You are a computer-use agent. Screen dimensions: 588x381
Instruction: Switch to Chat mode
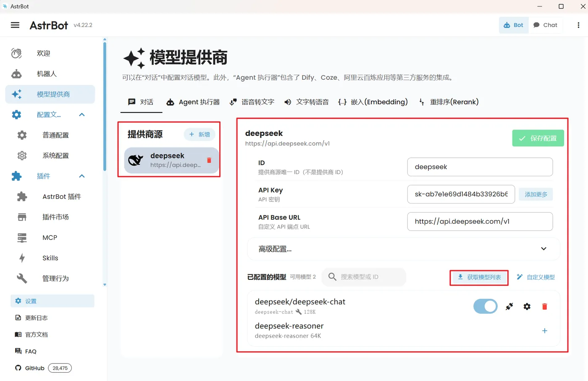(545, 25)
